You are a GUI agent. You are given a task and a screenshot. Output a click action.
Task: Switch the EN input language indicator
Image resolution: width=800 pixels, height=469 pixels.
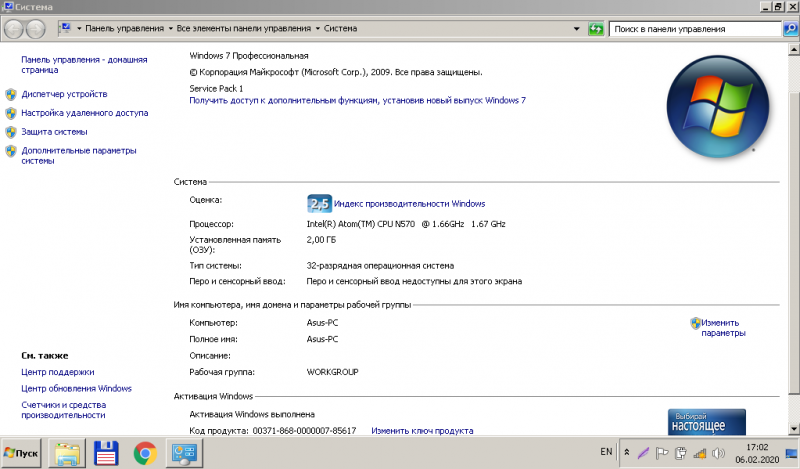coord(606,452)
